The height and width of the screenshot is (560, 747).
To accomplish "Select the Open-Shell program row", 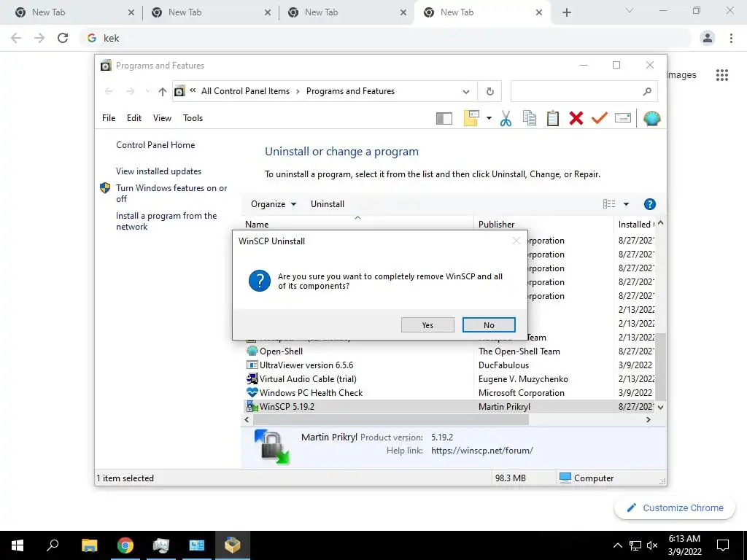I will tap(448, 351).
